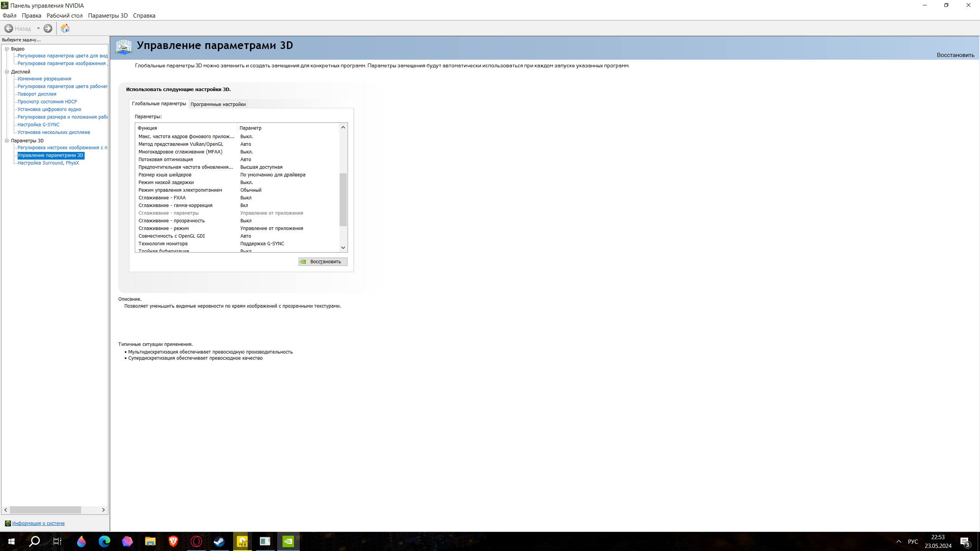Click the Forward navigation arrow icon
This screenshot has width=980, height=551.
click(x=48, y=28)
